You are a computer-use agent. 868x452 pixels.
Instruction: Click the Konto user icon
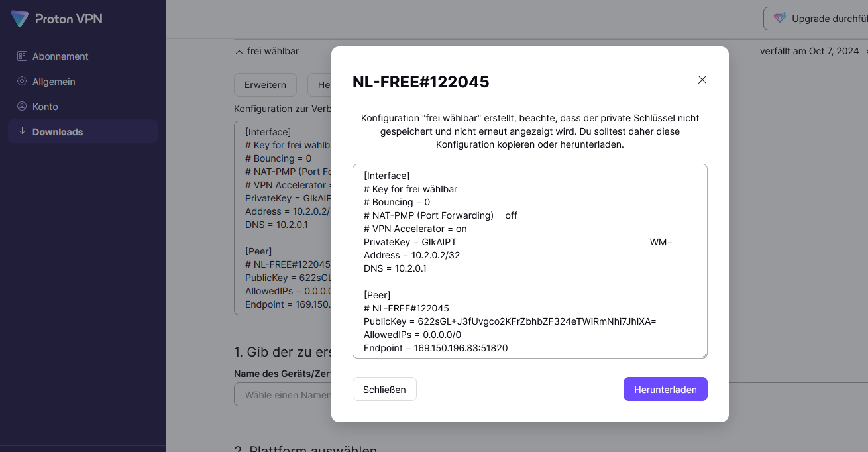click(x=22, y=107)
